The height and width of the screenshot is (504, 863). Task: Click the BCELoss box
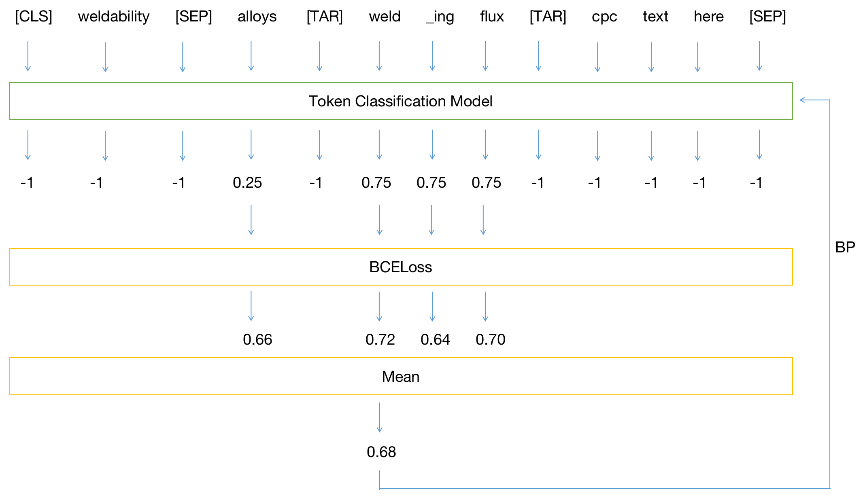[x=401, y=267]
